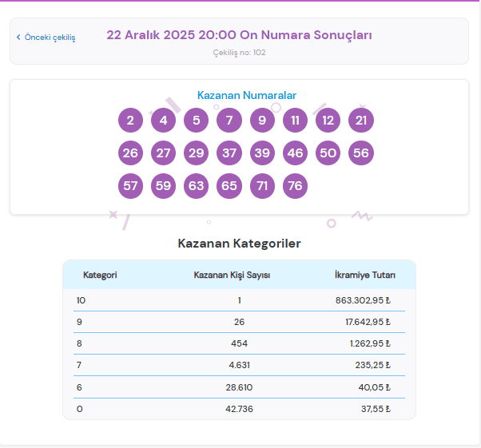Click winning number ball 21
Image resolution: width=481 pixels, height=448 pixels.
tap(361, 121)
